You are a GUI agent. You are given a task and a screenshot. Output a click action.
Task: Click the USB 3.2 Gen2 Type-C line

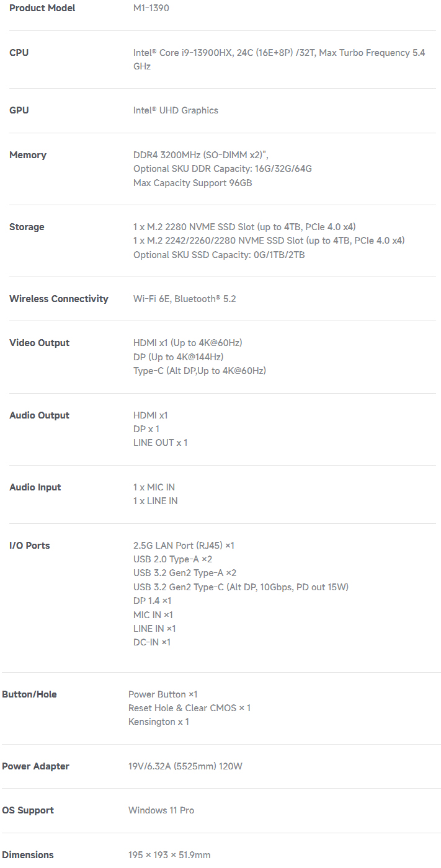(x=241, y=587)
